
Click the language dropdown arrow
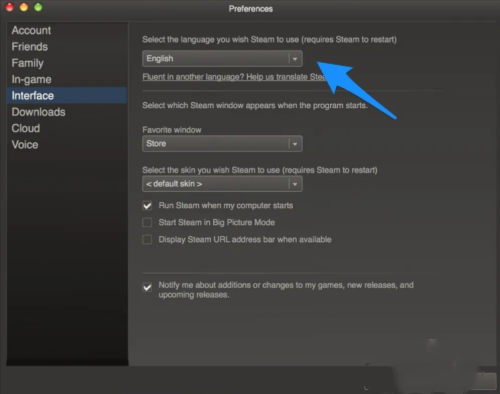point(295,59)
